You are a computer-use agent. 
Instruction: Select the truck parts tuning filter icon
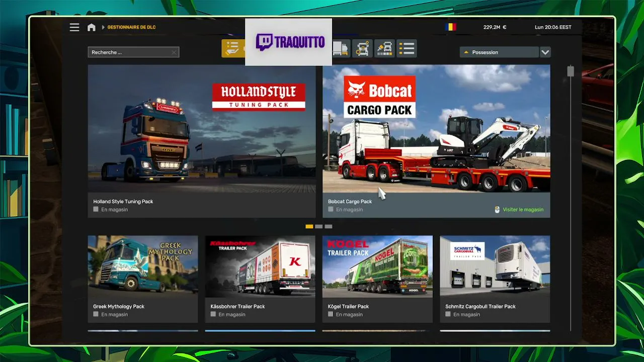(x=362, y=49)
